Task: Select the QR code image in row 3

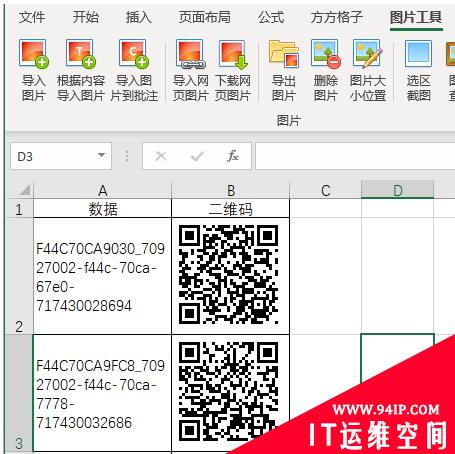Action: (x=229, y=391)
